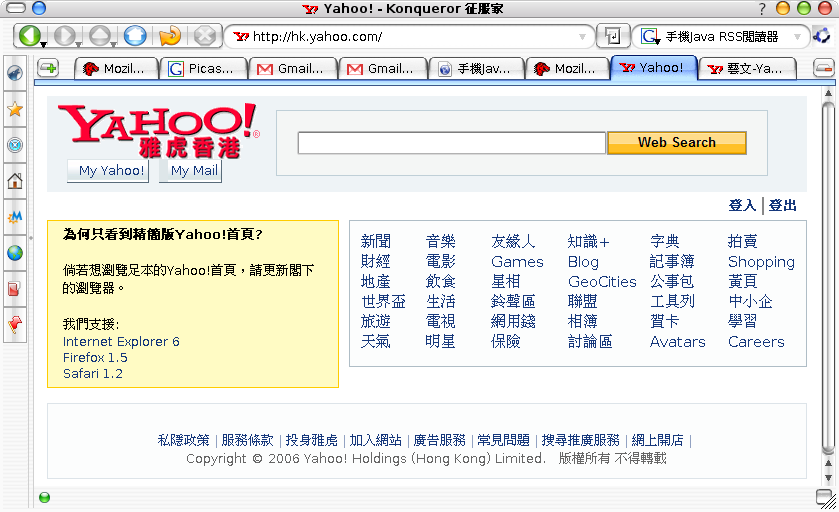Click the Yahoo! Hong Kong logo

point(158,130)
